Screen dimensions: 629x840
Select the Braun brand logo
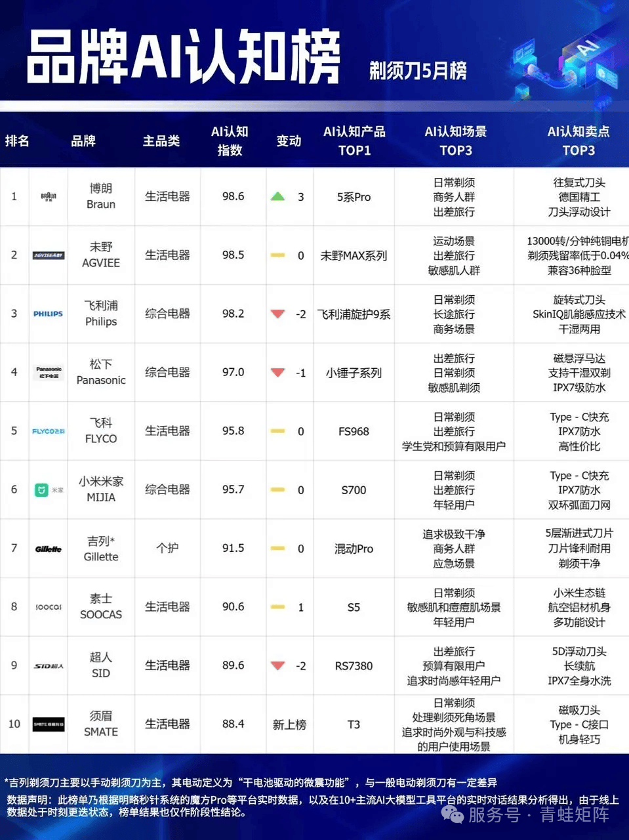coord(47,196)
